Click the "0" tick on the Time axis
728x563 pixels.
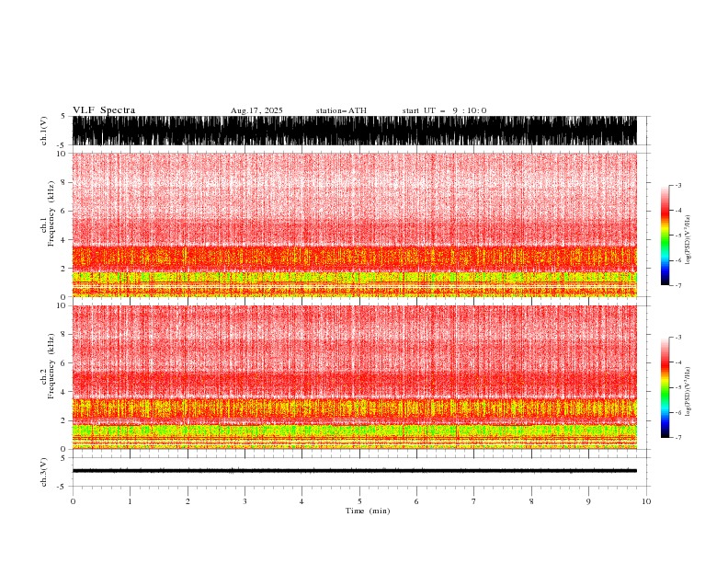pos(73,501)
